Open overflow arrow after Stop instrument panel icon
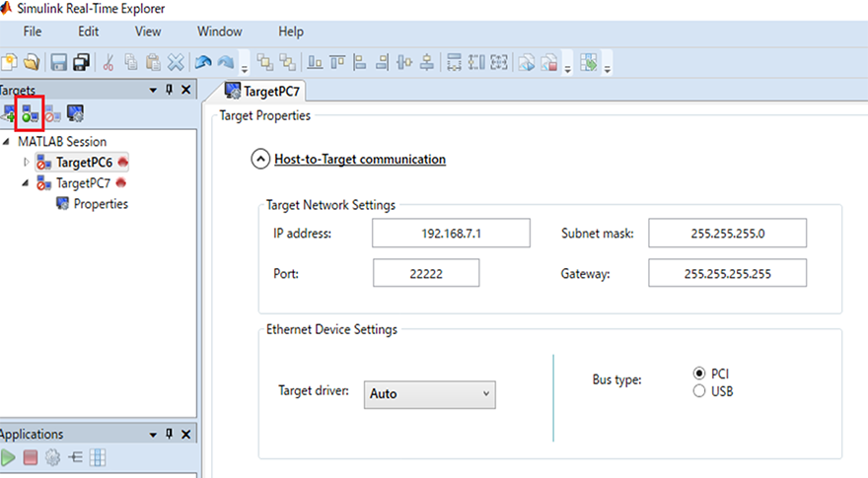The image size is (868, 478). pyautogui.click(x=567, y=69)
